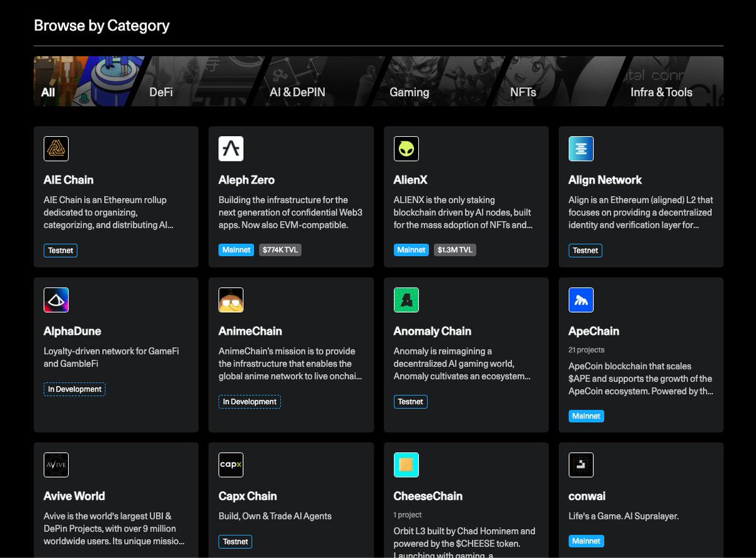Screen dimensions: 756x558
Task: Open the AlienX title link
Action: point(411,180)
